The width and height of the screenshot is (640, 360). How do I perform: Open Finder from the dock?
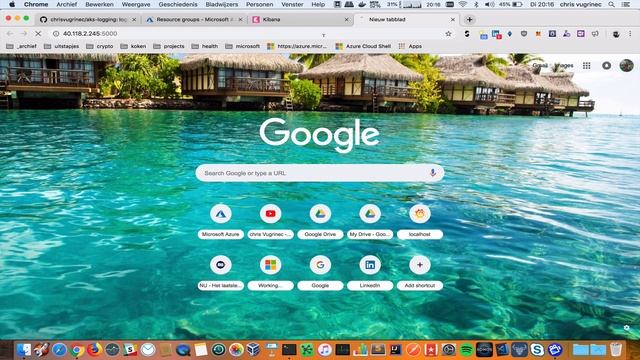[x=24, y=350]
